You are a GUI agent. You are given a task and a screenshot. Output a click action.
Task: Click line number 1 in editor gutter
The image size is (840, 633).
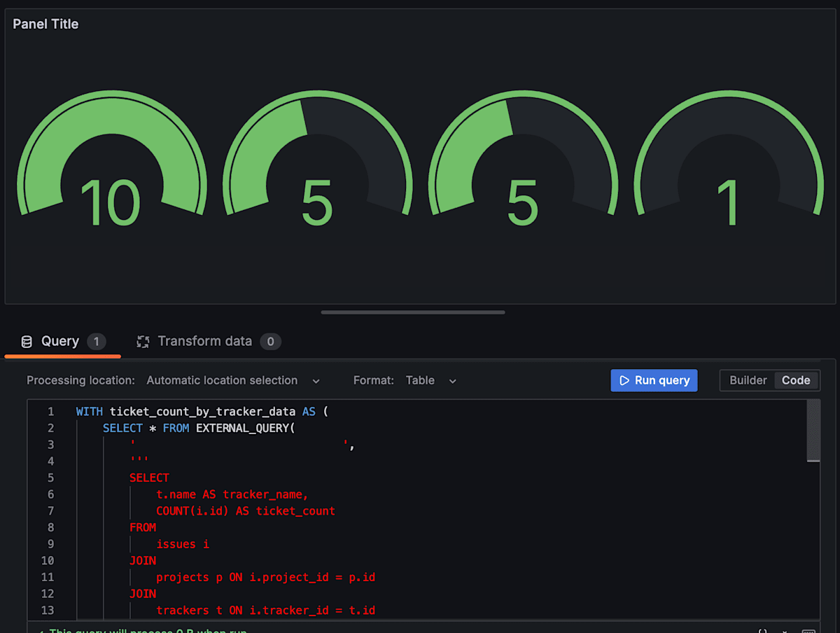[x=50, y=412]
